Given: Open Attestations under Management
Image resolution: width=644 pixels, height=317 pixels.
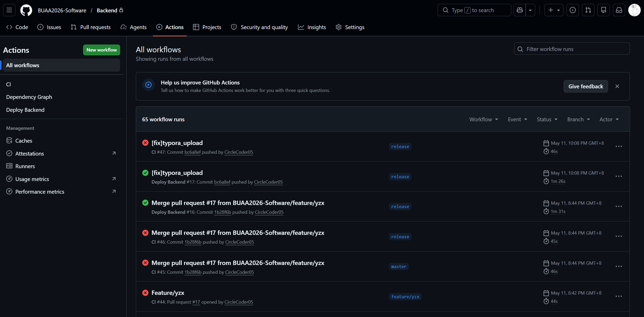Looking at the screenshot, I should [x=61, y=153].
